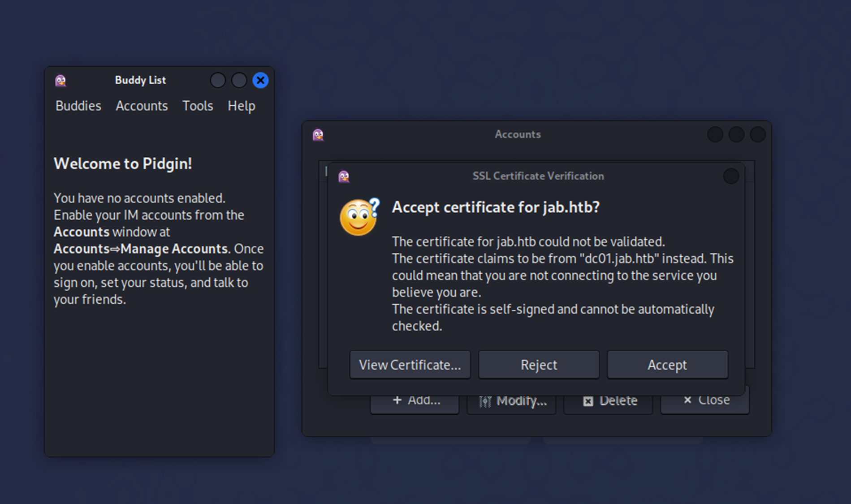Open the Buddies menu

coord(78,106)
